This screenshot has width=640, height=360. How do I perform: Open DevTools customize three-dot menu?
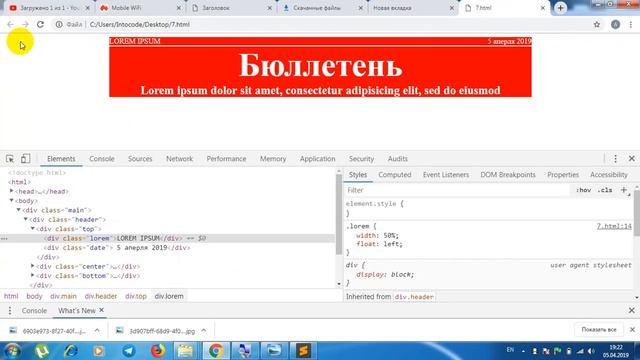[x=616, y=159]
